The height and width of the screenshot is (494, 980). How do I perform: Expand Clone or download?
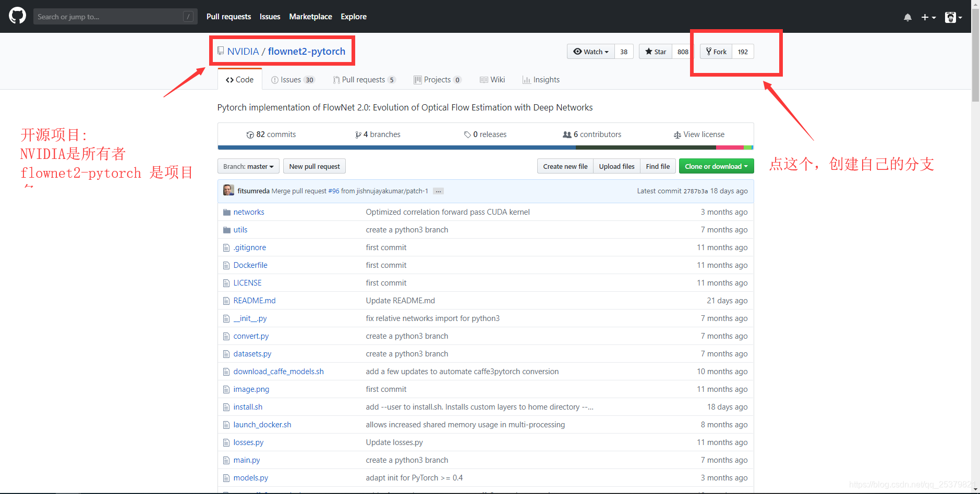pos(716,166)
